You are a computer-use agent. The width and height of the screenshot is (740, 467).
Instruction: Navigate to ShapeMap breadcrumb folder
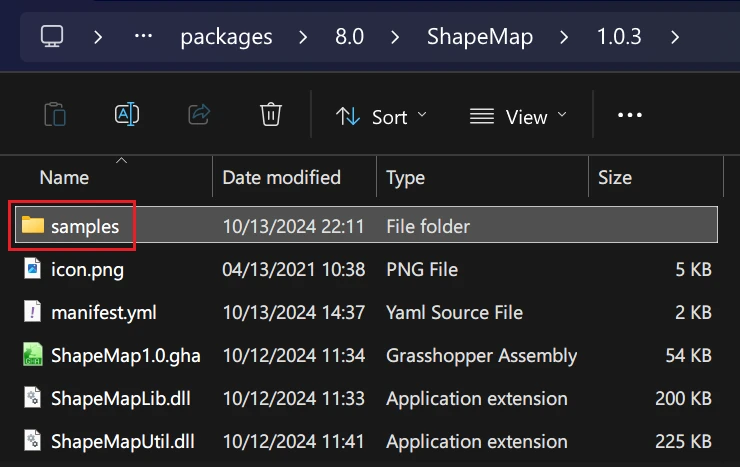coord(479,37)
